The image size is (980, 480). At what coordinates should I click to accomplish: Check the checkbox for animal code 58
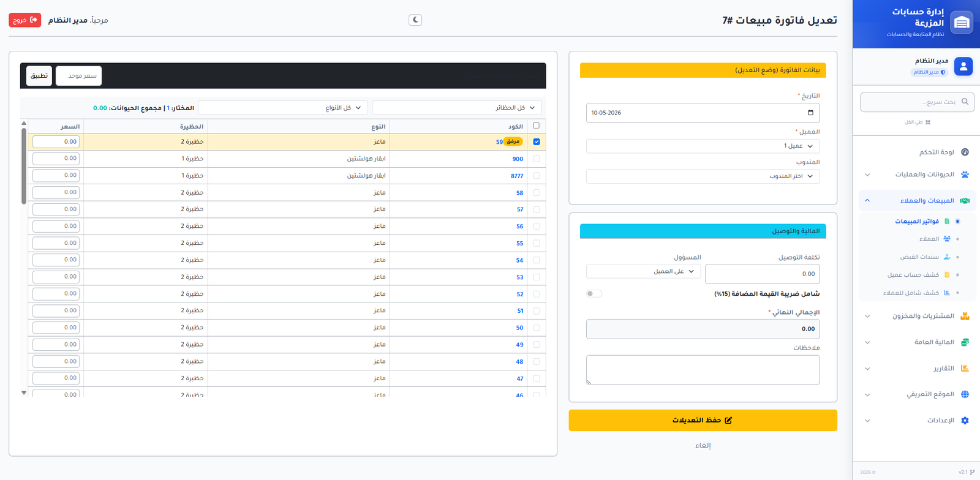point(537,192)
